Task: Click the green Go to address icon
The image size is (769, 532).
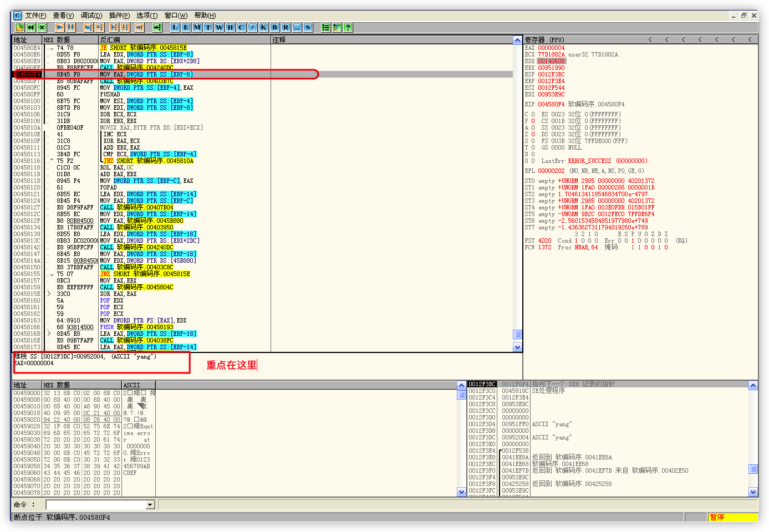Action: pyautogui.click(x=157, y=27)
